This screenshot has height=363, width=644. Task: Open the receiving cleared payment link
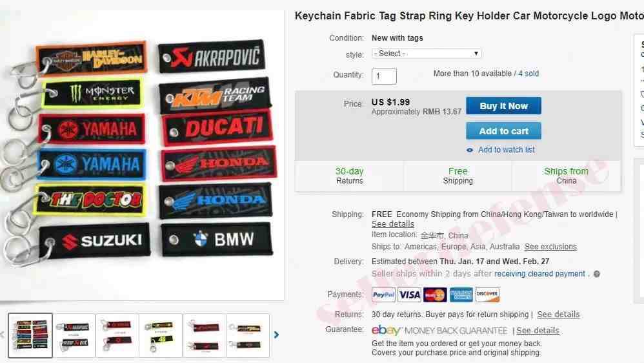(x=539, y=274)
